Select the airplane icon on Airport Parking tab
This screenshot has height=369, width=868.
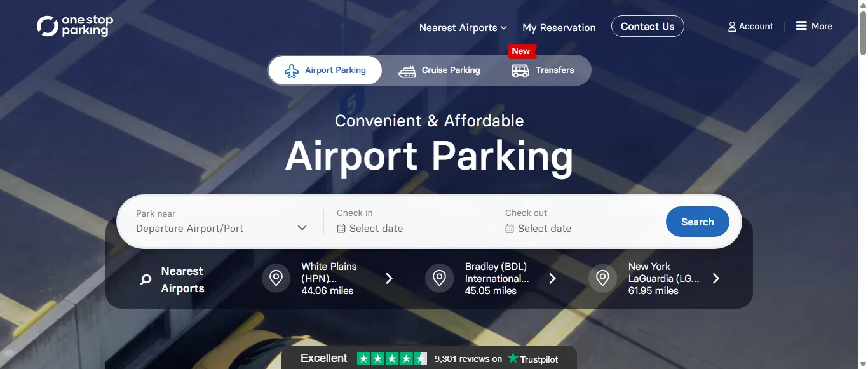click(292, 70)
